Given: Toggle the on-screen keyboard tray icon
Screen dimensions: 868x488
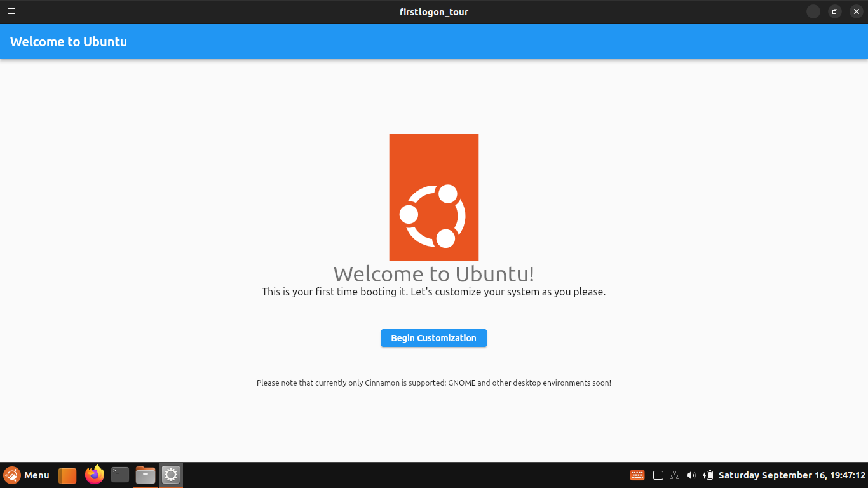Looking at the screenshot, I should [637, 475].
